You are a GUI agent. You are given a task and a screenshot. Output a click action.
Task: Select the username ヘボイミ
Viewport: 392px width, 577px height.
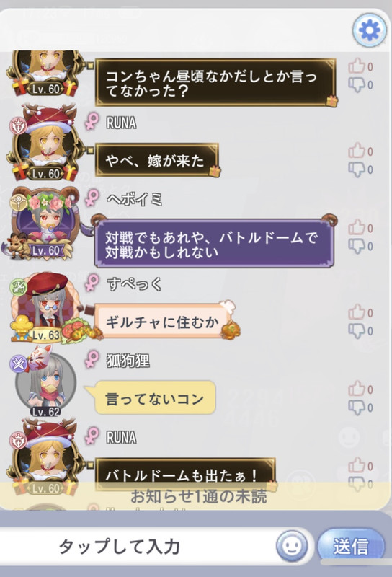pos(135,200)
